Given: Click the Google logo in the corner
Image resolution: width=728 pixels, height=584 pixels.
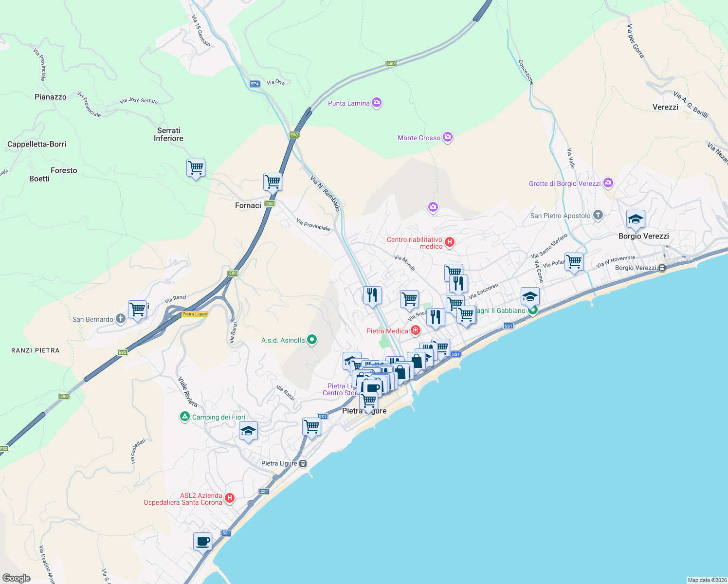Looking at the screenshot, I should [17, 578].
